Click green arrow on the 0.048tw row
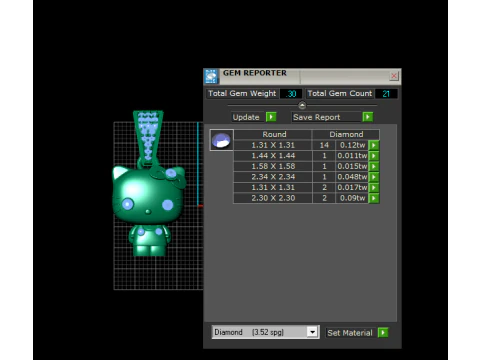 [374, 177]
